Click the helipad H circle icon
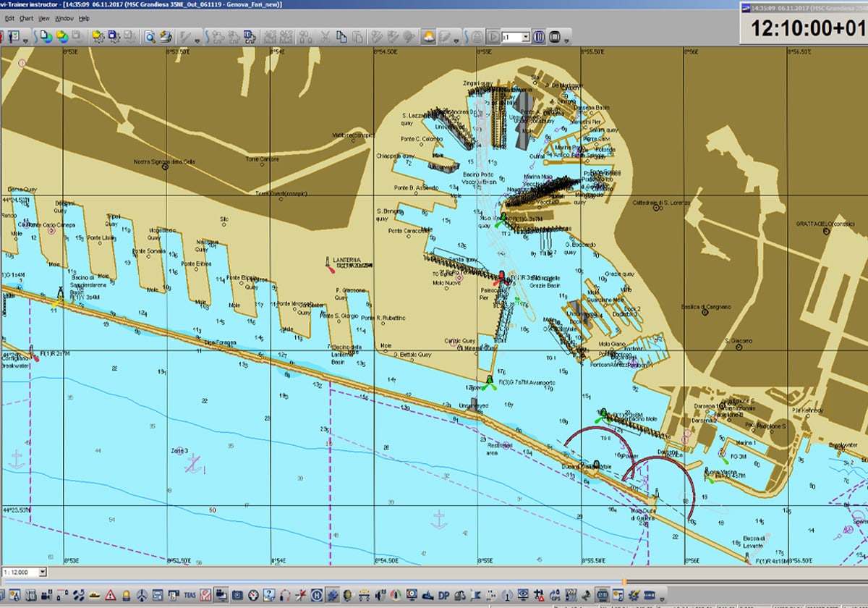The width and height of the screenshot is (868, 608). tap(316, 595)
